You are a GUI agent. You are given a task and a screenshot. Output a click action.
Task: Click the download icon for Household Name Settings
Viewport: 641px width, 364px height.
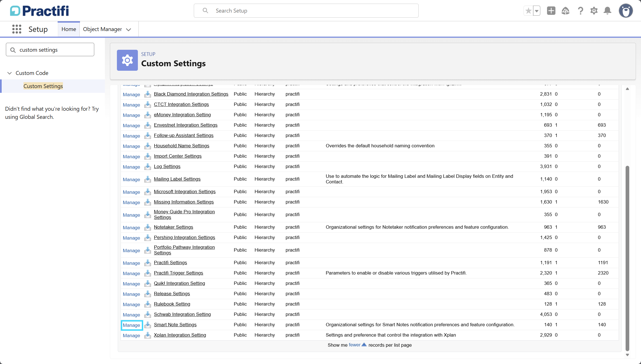[148, 146]
